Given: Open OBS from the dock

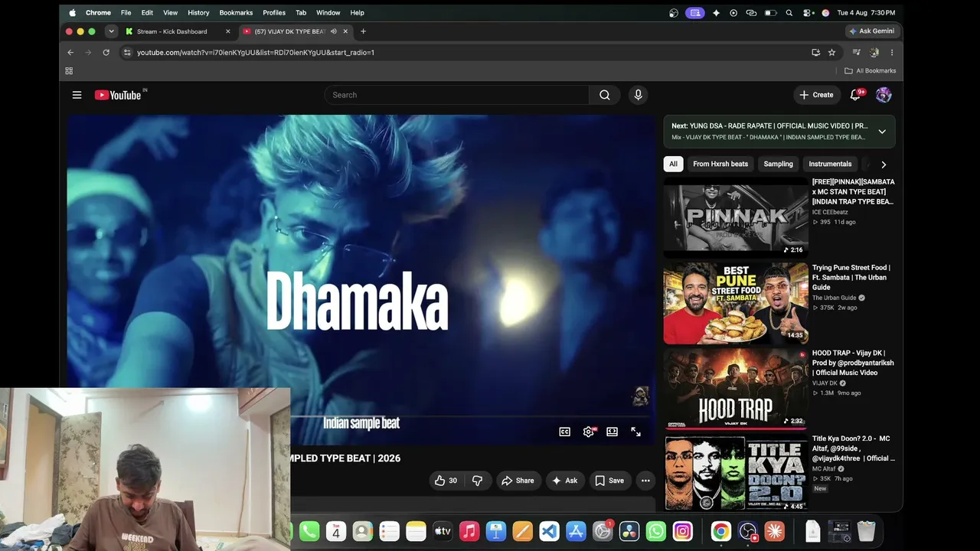Looking at the screenshot, I should (748, 530).
